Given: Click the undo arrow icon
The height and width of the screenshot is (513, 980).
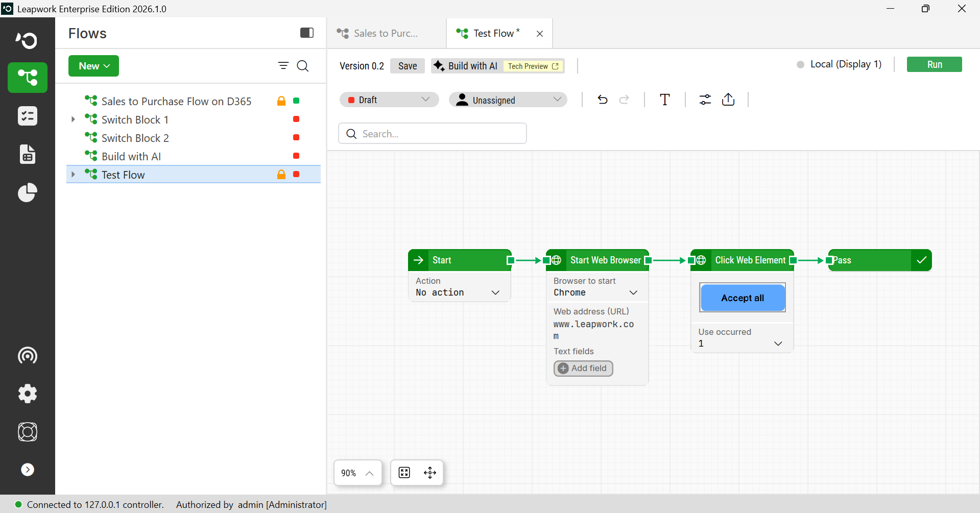Looking at the screenshot, I should (603, 100).
